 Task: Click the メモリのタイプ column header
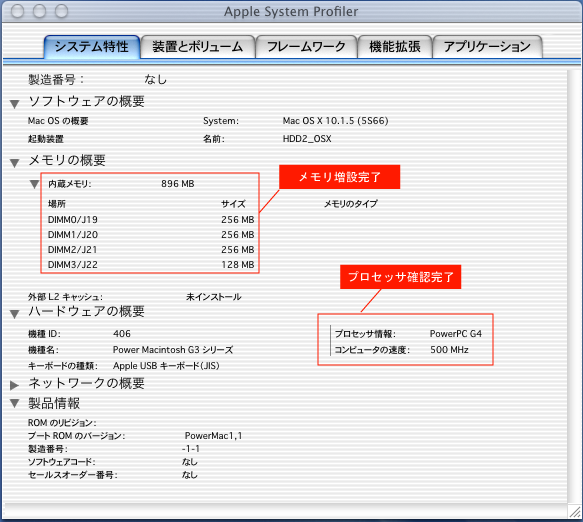click(351, 204)
